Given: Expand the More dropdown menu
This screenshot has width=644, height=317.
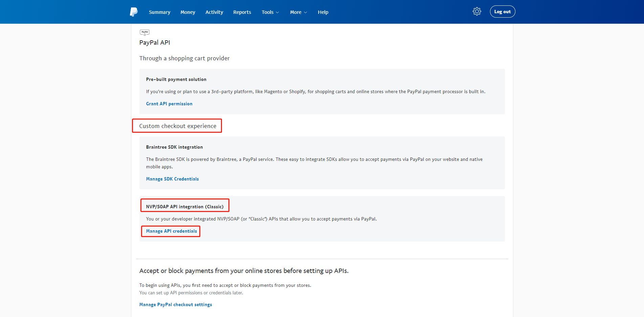Looking at the screenshot, I should pyautogui.click(x=298, y=12).
